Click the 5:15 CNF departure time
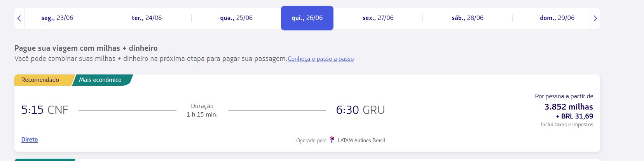 pos(45,110)
